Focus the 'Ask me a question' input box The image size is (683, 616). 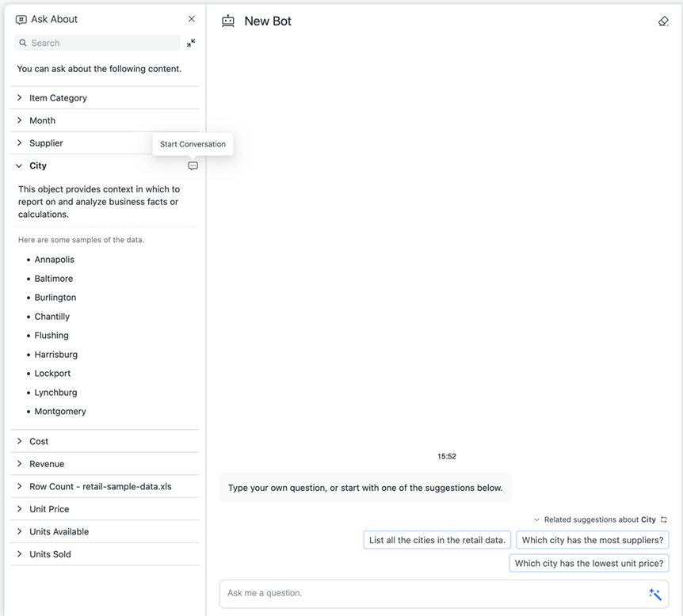pyautogui.click(x=432, y=594)
